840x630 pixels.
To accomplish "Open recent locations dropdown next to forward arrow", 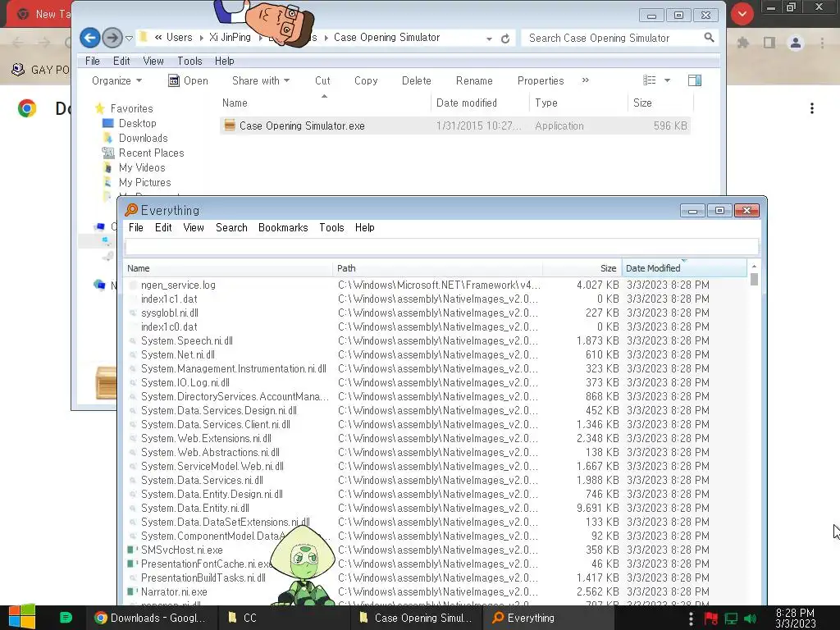I will pos(129,38).
